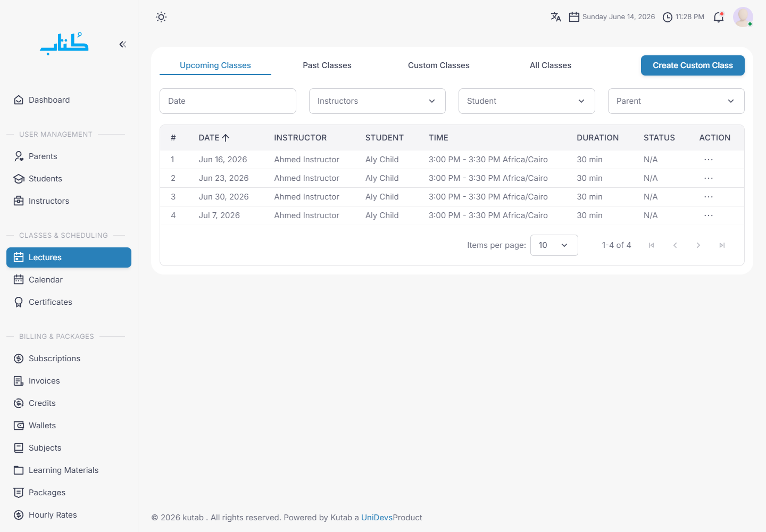
Task: Switch to the Past Classes tab
Action: click(x=327, y=65)
